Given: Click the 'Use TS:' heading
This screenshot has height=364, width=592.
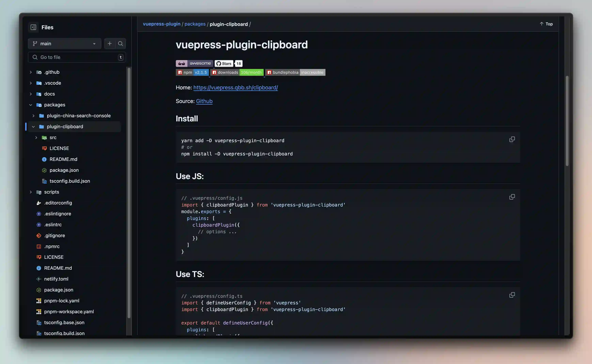Looking at the screenshot, I should pyautogui.click(x=190, y=274).
